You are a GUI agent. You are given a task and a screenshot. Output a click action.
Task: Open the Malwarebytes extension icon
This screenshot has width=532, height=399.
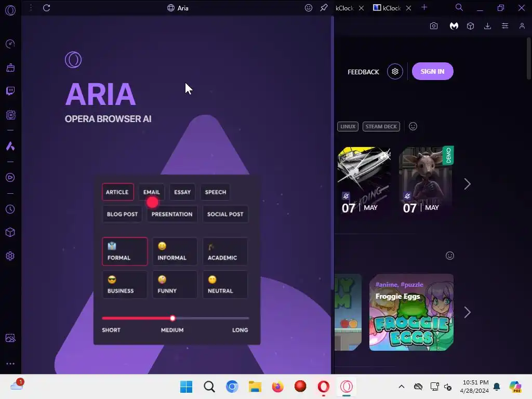click(454, 26)
